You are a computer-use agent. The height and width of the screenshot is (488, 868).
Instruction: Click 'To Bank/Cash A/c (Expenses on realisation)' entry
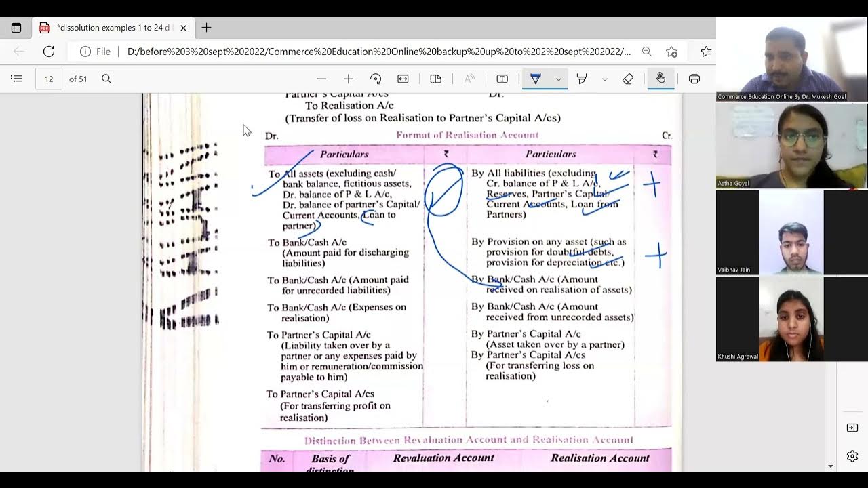click(x=337, y=312)
